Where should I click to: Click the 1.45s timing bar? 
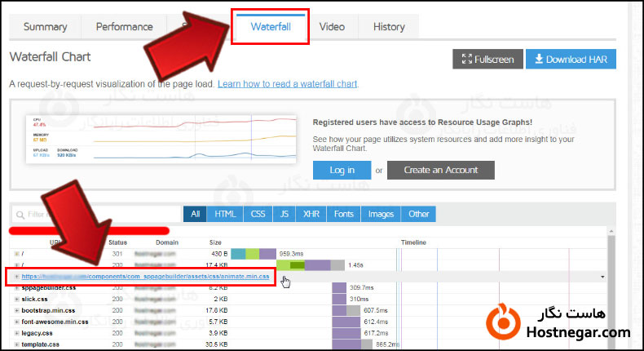click(311, 265)
